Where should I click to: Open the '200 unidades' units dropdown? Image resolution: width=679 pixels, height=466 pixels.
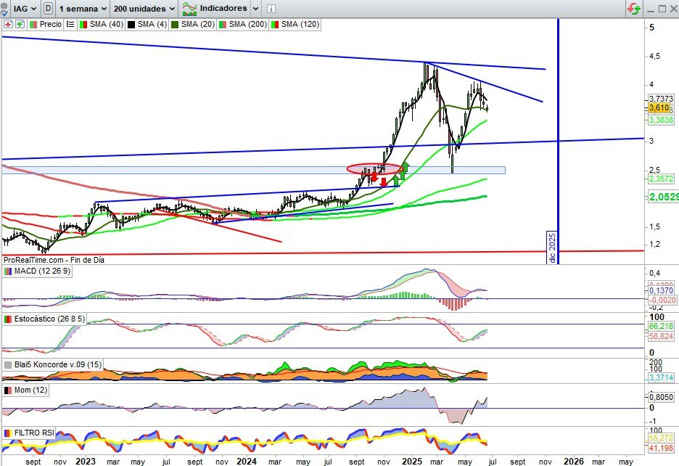pos(144,8)
